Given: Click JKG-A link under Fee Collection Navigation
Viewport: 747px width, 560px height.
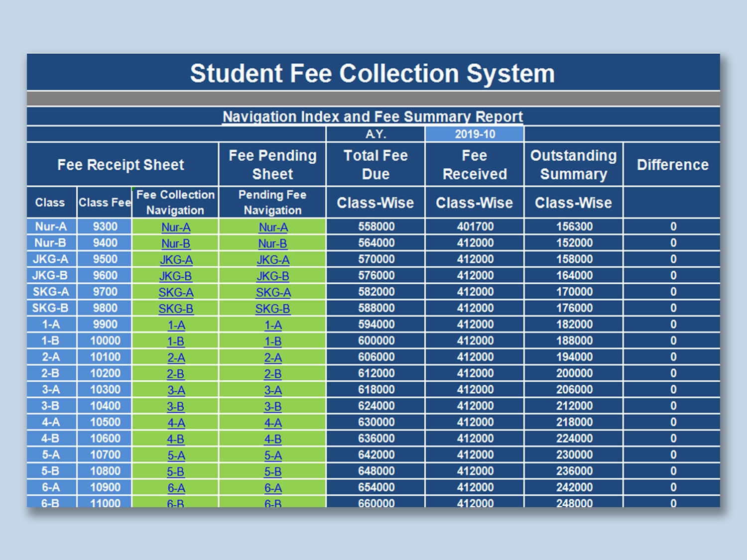Looking at the screenshot, I should 176,260.
